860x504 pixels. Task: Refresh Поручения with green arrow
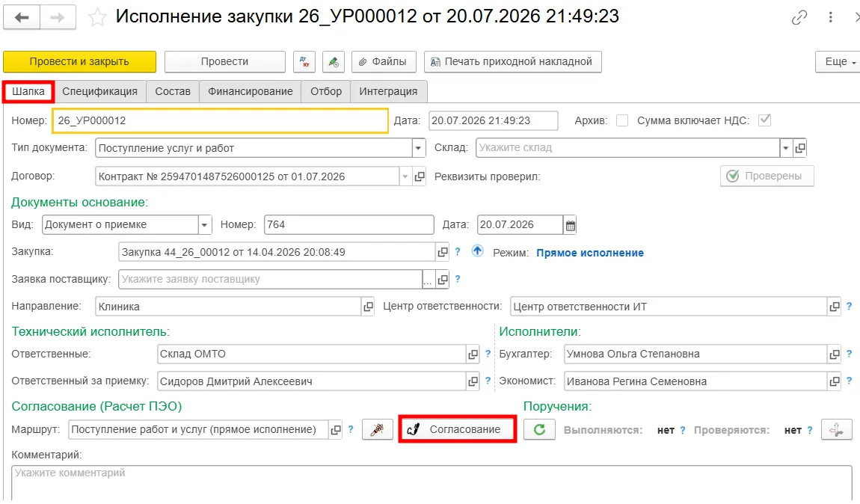[x=539, y=429]
